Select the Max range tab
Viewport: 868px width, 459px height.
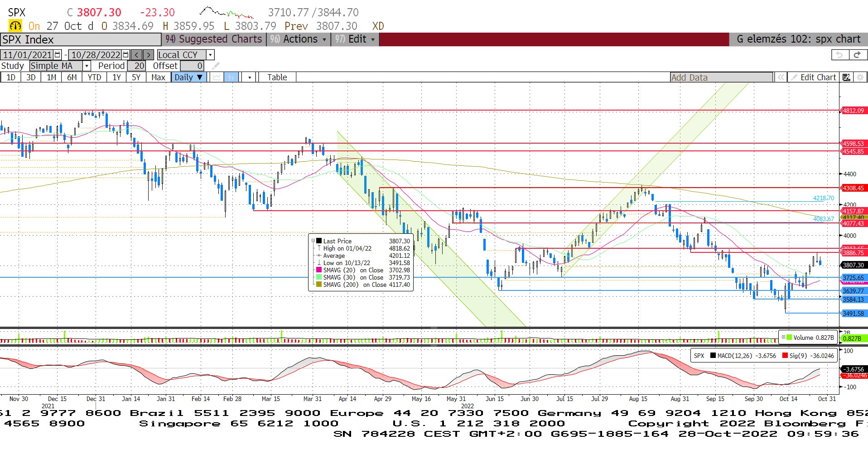point(158,77)
